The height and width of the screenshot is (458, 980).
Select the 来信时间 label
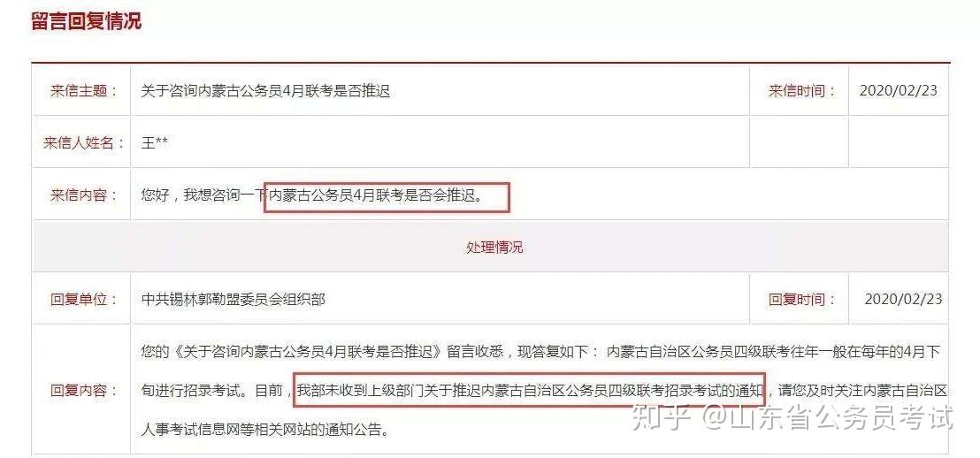pyautogui.click(x=801, y=90)
